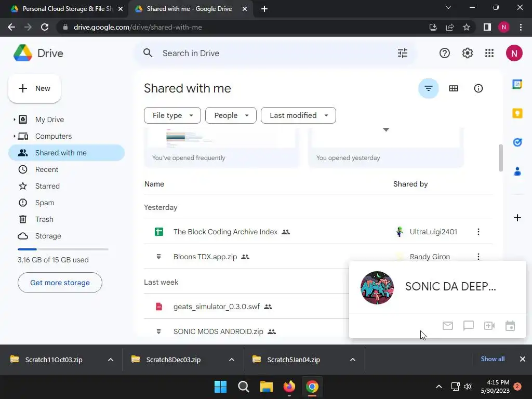
Task: Go back in browser
Action: (11, 27)
